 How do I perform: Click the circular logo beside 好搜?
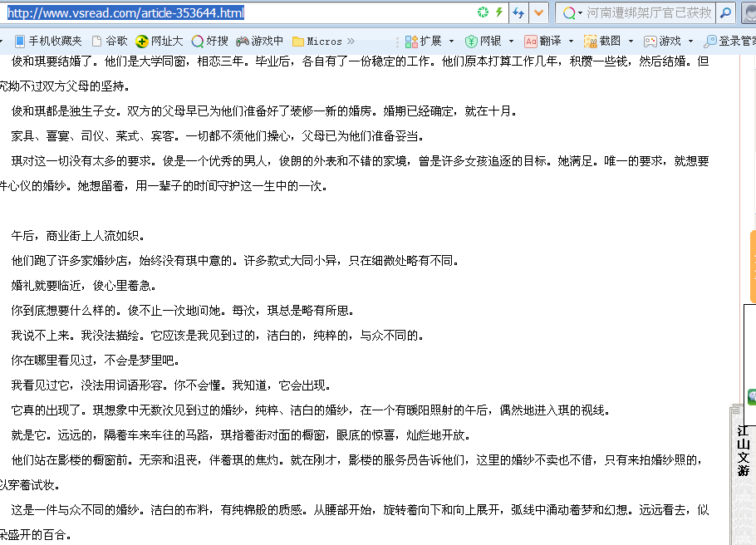[197, 42]
